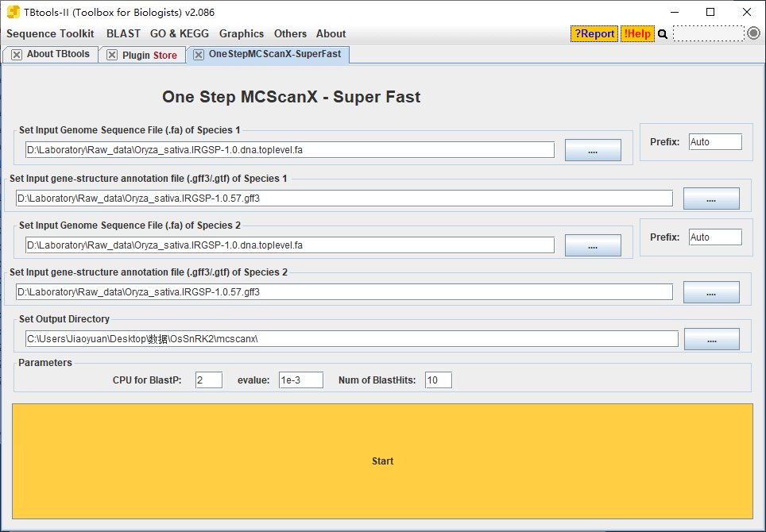Open the GO & KEGG menu
Image resolution: width=766 pixels, height=532 pixels.
(180, 33)
